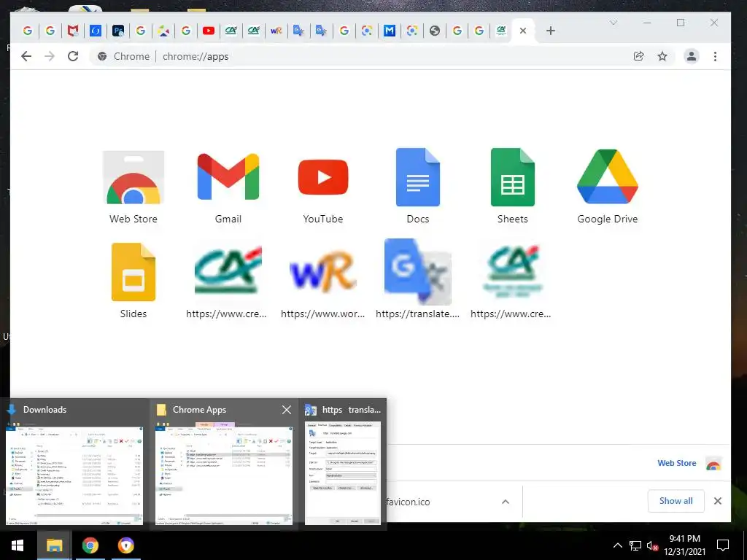The height and width of the screenshot is (560, 747).
Task: Switch to the globe icon tab
Action: (435, 31)
